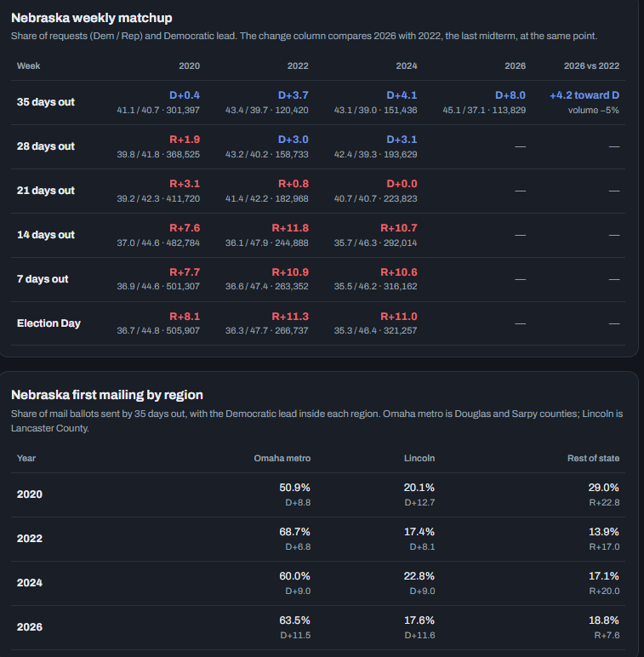Click the 'Year' column header
This screenshot has width=644, height=657.
(26, 459)
